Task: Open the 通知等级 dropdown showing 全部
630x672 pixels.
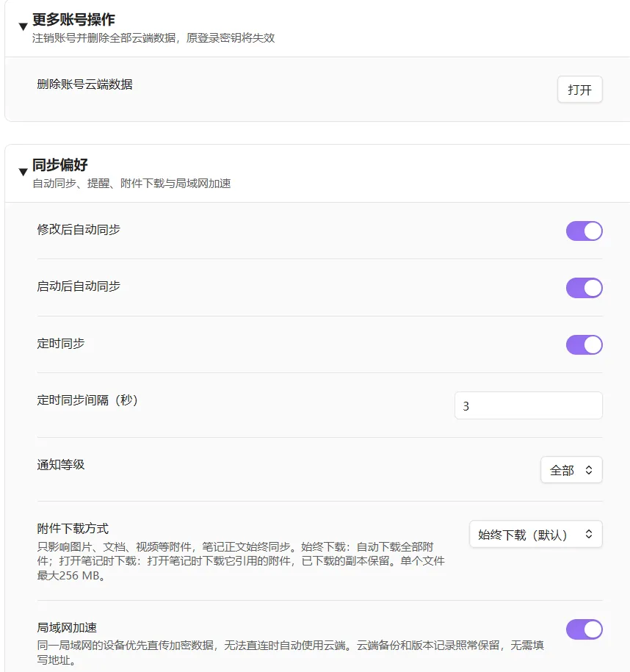Action: [571, 470]
